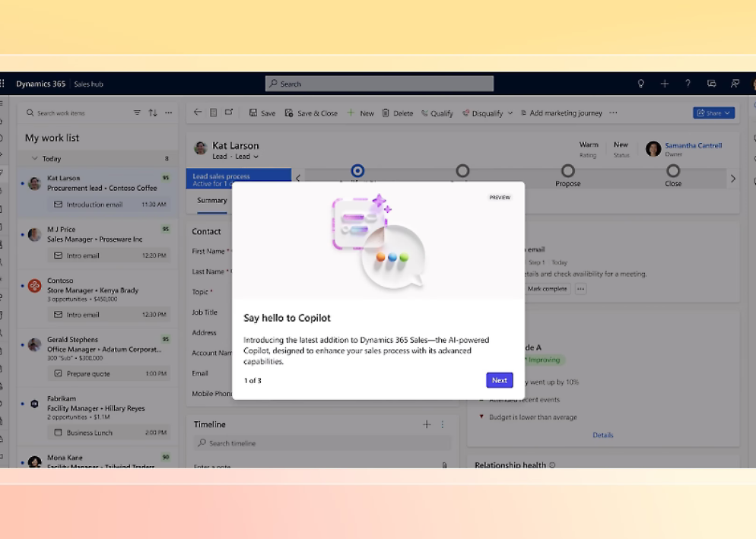
Task: Collapse the Today group in work list
Action: tap(34, 159)
